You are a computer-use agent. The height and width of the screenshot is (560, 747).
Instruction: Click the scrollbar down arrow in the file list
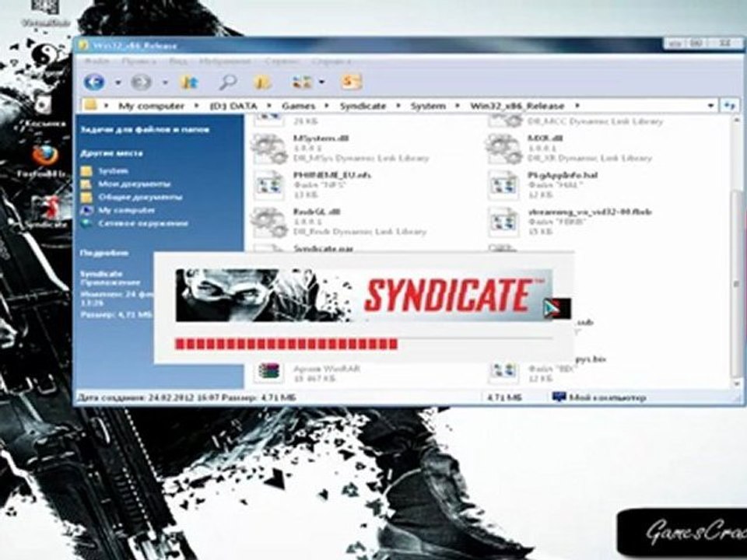point(737,383)
